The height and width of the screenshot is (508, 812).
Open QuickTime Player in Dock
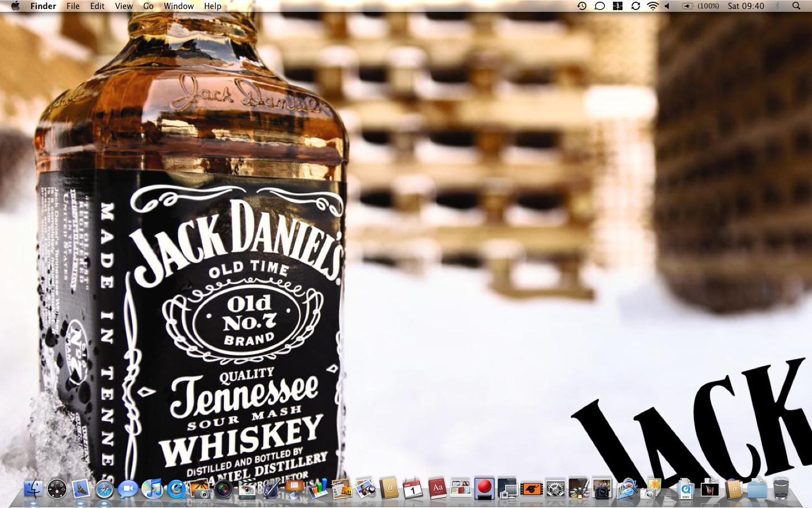[176, 489]
